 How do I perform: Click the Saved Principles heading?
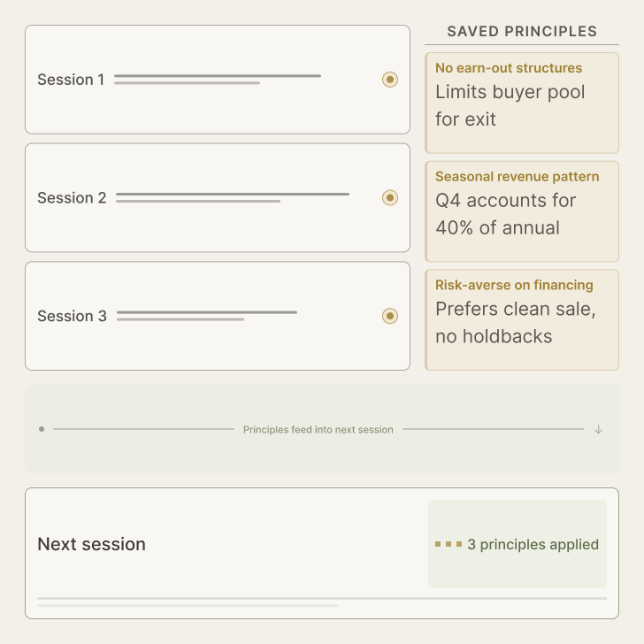pos(522,32)
